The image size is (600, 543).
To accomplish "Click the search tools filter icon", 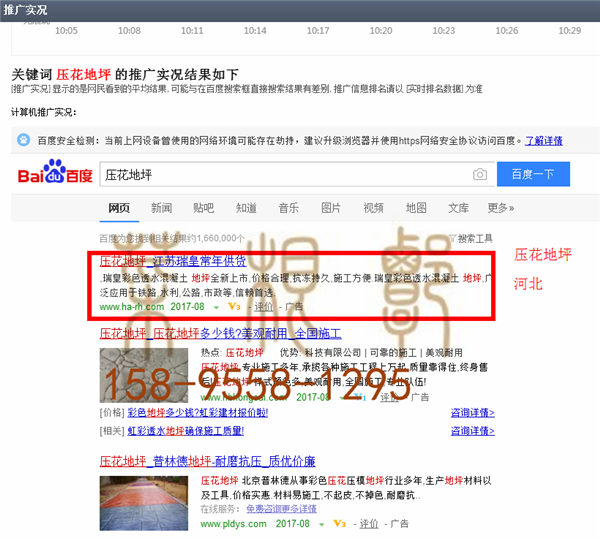I will click(x=453, y=239).
